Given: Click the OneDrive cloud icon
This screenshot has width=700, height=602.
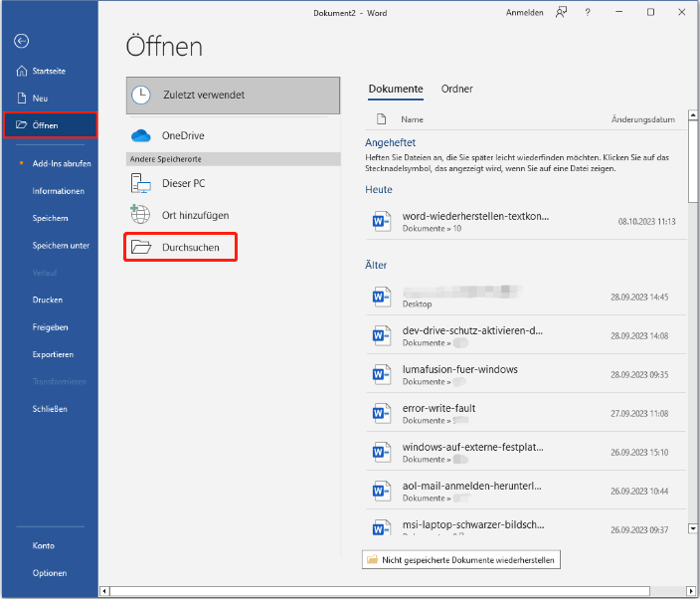Looking at the screenshot, I should pyautogui.click(x=140, y=135).
